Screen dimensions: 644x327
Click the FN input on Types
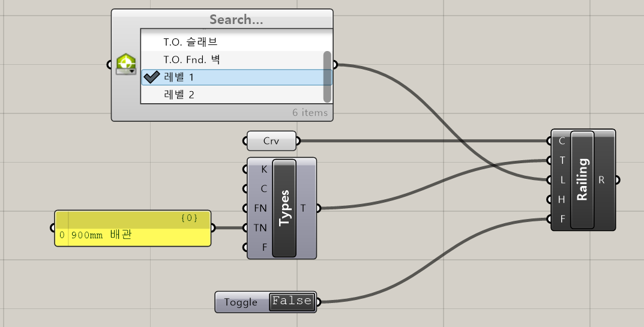[260, 208]
